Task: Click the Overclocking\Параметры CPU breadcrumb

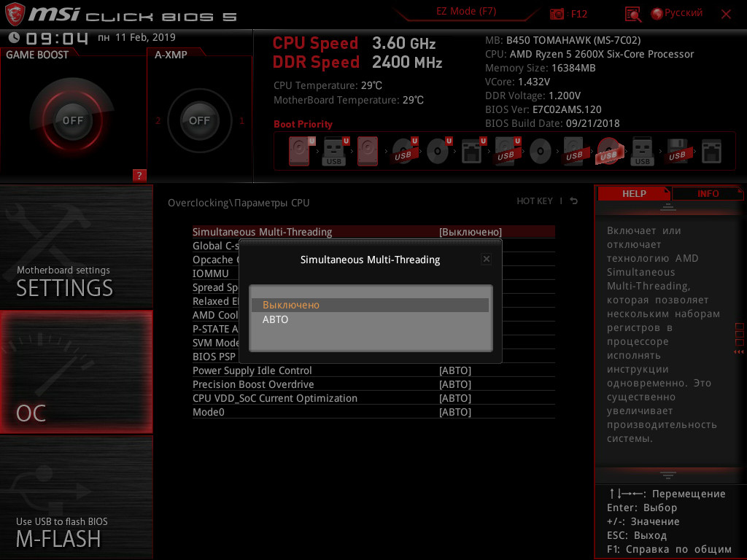Action: 239,203
